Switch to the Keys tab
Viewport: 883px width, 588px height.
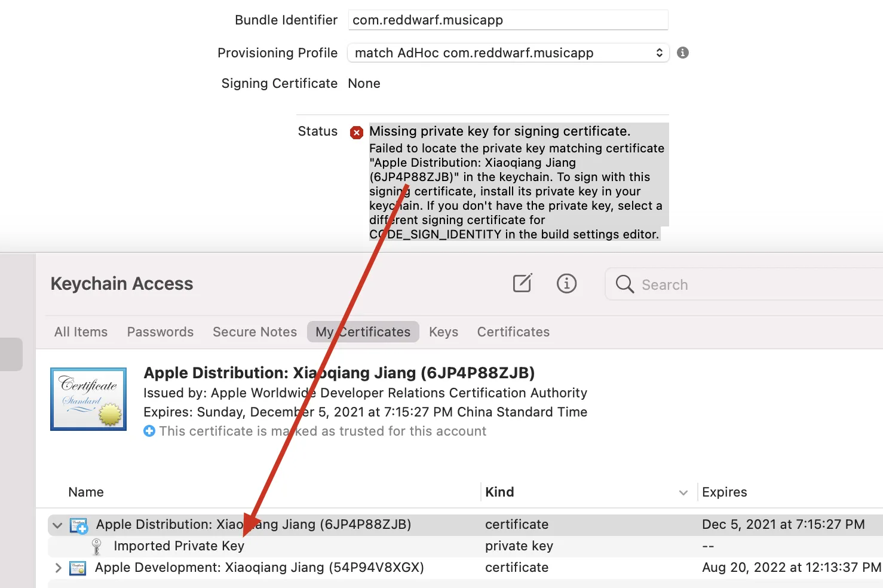click(x=443, y=332)
